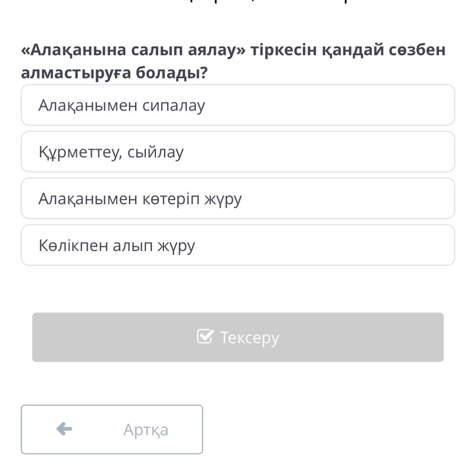Viewport: 476px width, 476px height.
Task: Click the checkmark icon on Тексеру
Action: click(x=205, y=336)
